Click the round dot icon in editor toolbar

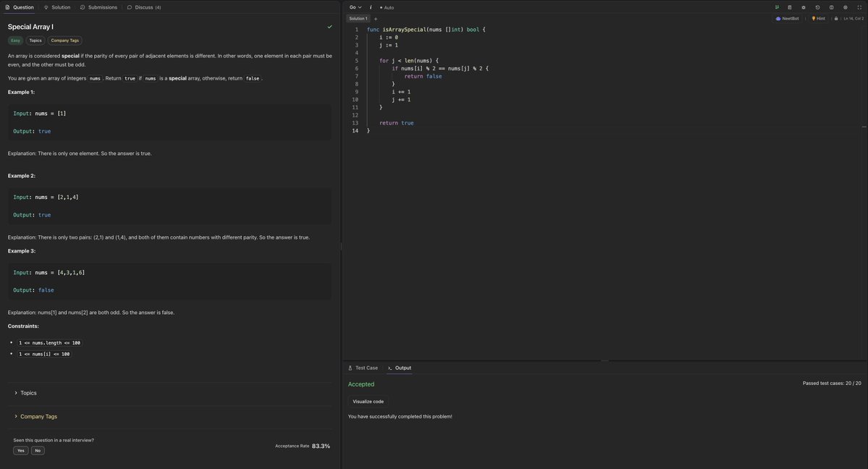click(804, 7)
